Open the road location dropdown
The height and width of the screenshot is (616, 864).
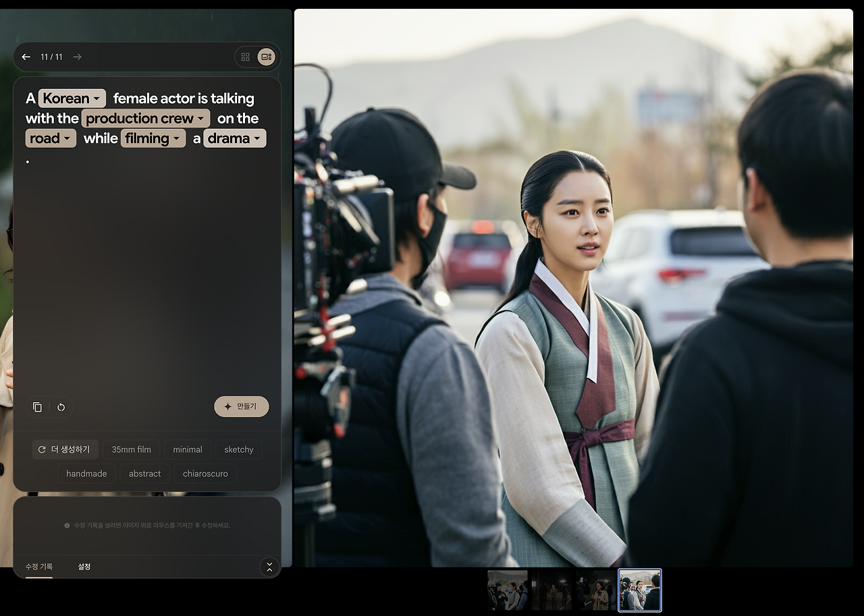pyautogui.click(x=51, y=138)
